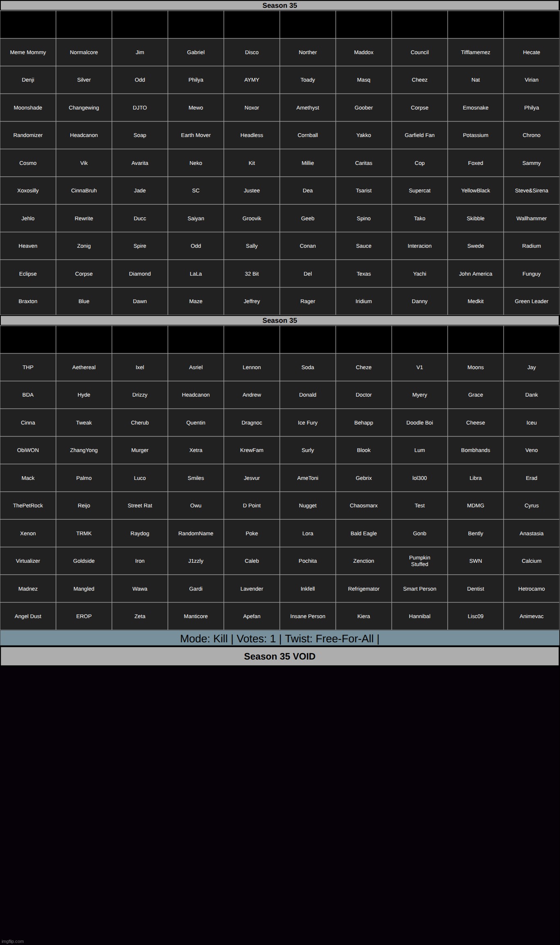The image size is (560, 945).
Task: Select the Smart Person cell
Action: (419, 589)
